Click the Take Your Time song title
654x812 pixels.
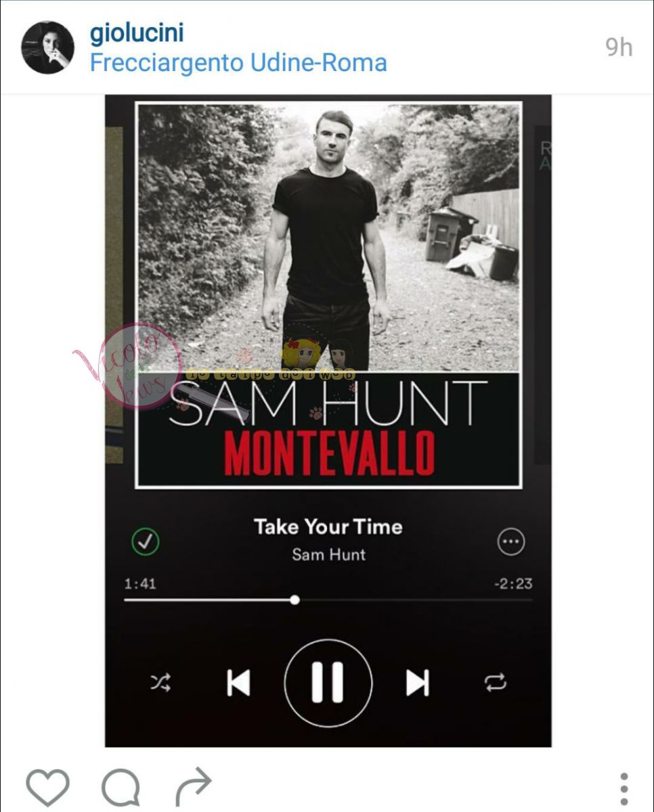[328, 526]
